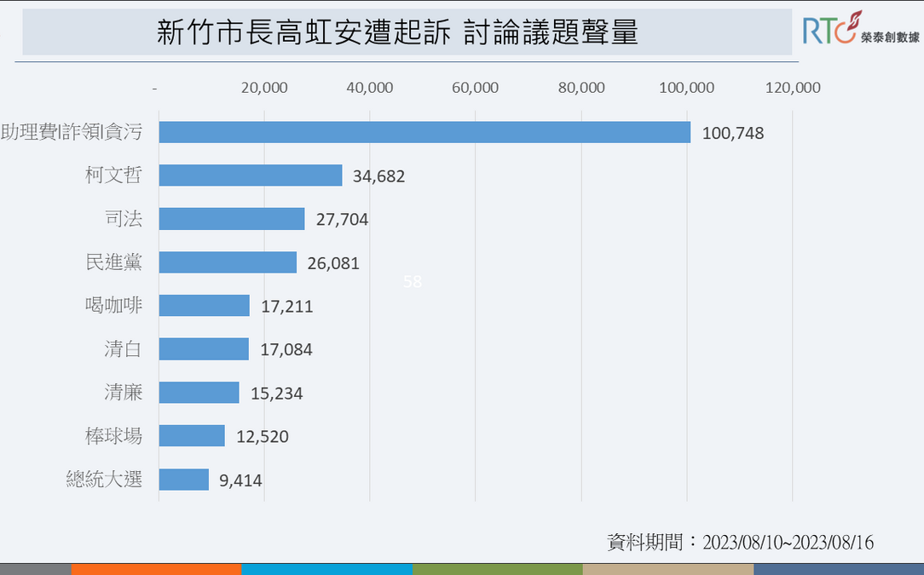The width and height of the screenshot is (924, 575).
Task: Select the chart title about 高虹安遭起訴
Action: (397, 33)
